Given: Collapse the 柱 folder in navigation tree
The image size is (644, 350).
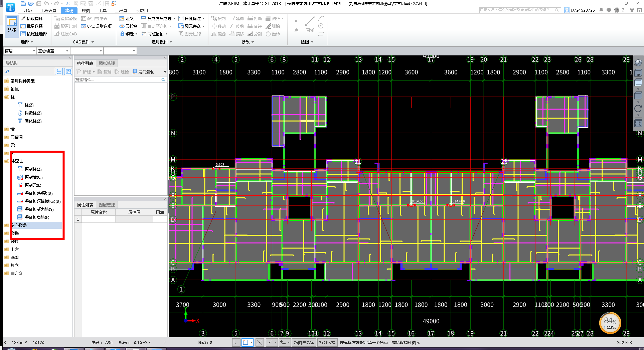Looking at the screenshot, I should pyautogui.click(x=6, y=97).
